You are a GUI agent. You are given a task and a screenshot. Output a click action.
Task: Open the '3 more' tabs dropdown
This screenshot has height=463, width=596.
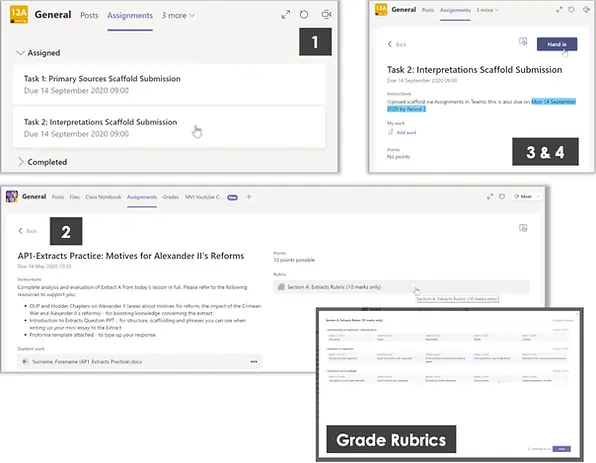click(178, 16)
